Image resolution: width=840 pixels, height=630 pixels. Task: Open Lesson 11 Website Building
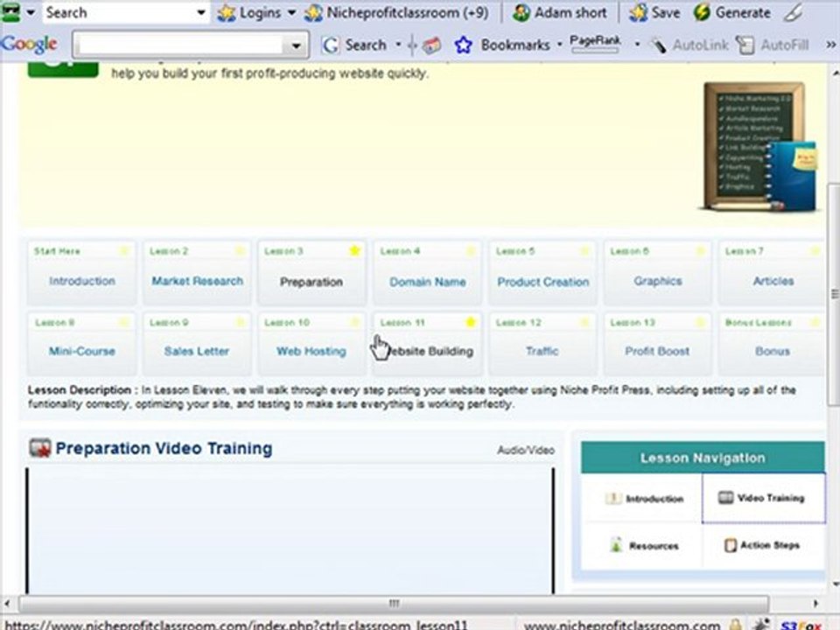[427, 344]
